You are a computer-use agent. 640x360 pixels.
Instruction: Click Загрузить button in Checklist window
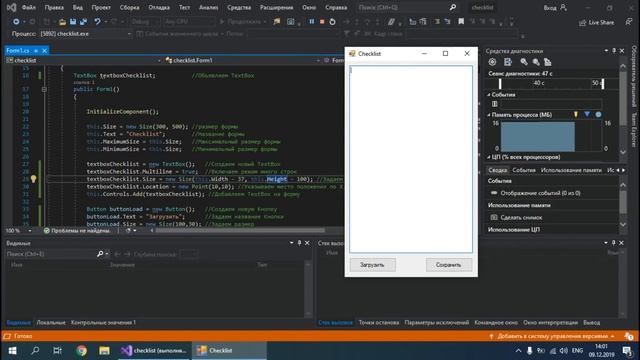372,265
